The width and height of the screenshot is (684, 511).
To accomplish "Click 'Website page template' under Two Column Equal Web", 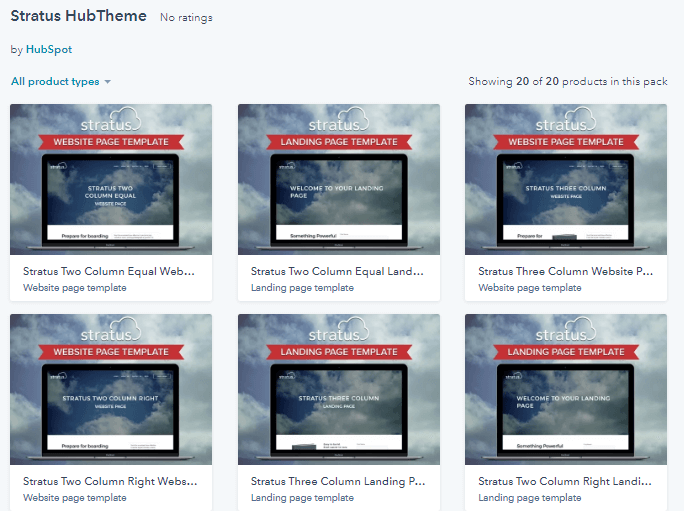I will (75, 288).
